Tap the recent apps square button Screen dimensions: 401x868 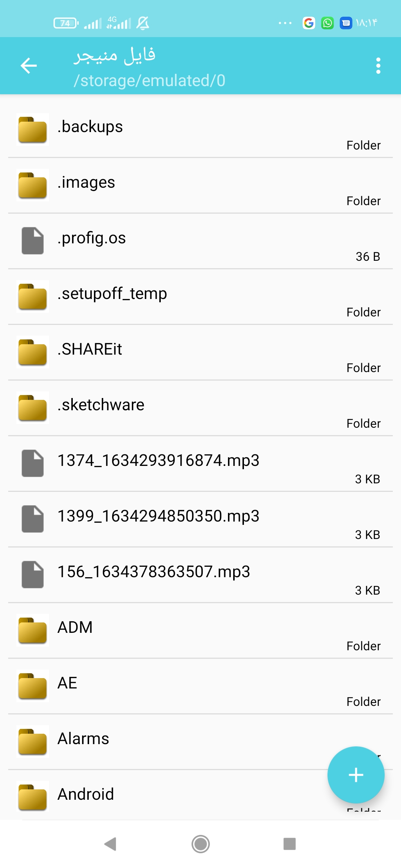[x=290, y=844]
